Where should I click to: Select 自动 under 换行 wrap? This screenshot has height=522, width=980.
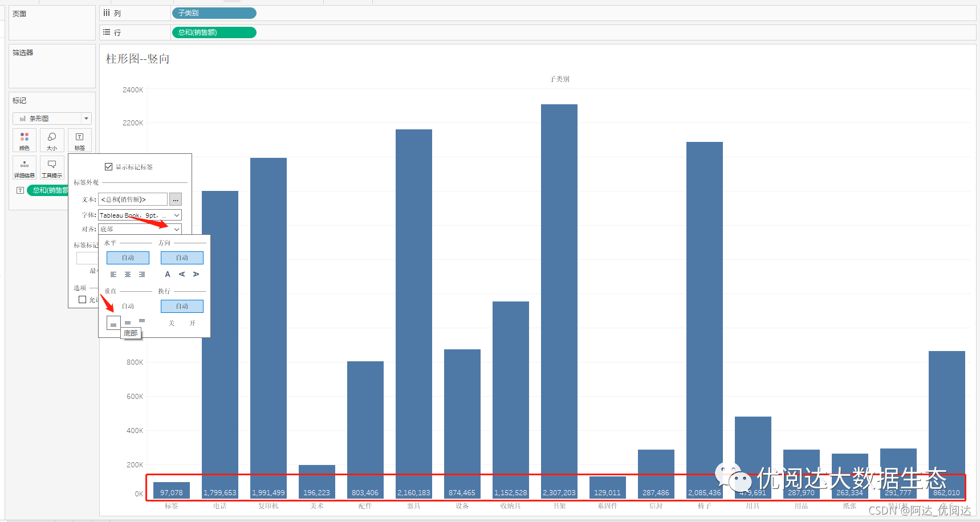click(x=182, y=306)
